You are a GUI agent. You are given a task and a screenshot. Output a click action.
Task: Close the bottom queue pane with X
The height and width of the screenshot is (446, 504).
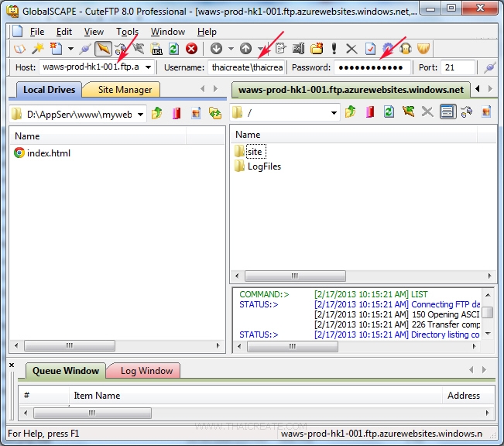tap(12, 365)
